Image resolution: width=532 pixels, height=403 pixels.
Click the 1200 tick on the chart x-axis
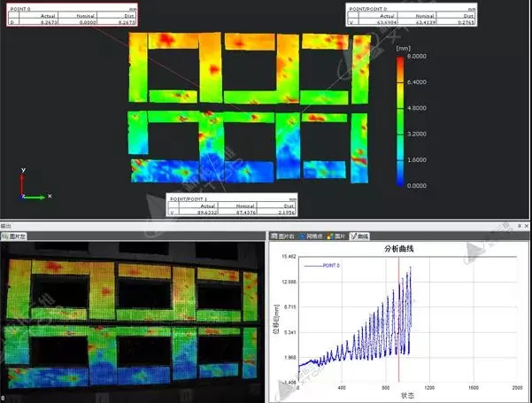point(429,387)
